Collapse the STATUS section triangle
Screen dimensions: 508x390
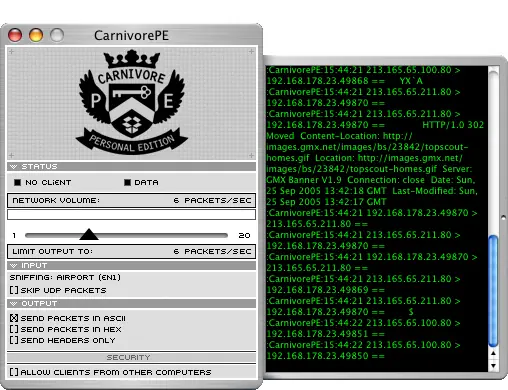coord(13,167)
